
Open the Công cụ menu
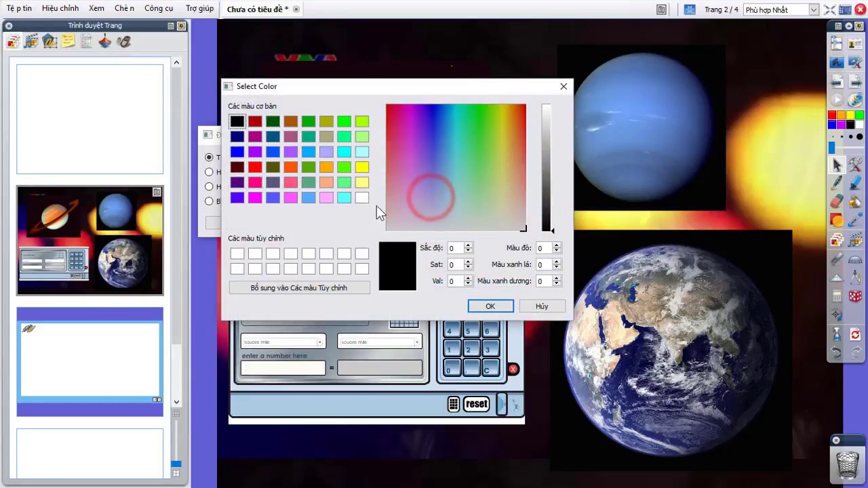pyautogui.click(x=159, y=9)
